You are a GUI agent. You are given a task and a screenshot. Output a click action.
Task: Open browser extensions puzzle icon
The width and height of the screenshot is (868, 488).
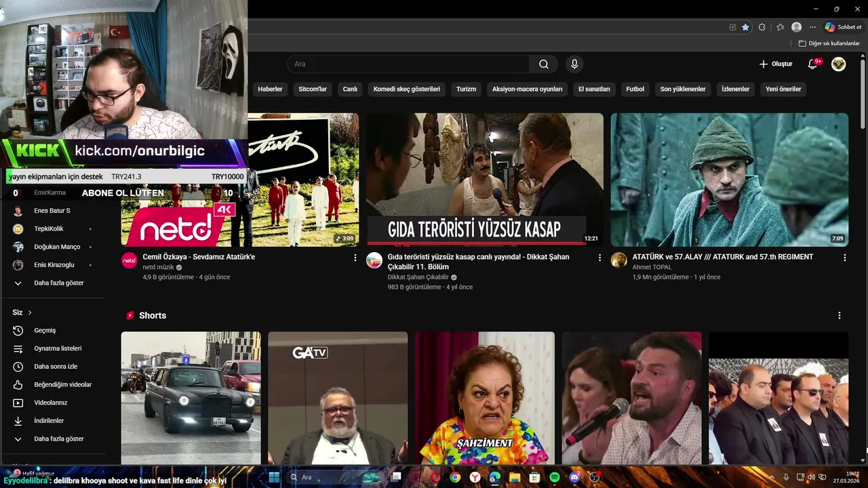[x=762, y=27]
